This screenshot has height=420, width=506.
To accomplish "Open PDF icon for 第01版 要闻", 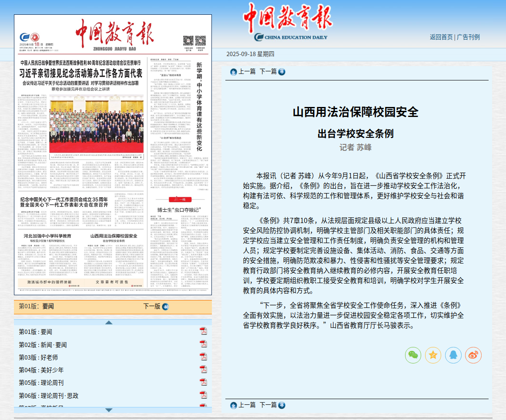I will tap(203, 331).
